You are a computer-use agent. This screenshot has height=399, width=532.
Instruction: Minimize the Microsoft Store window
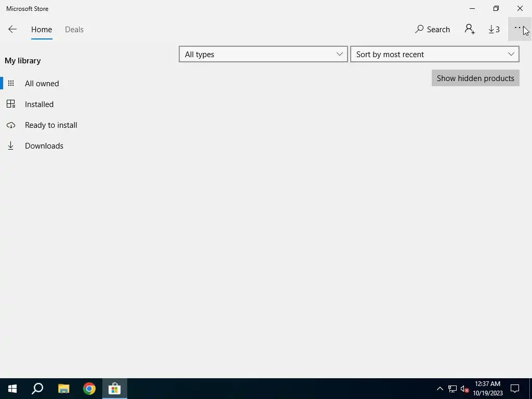[472, 8]
